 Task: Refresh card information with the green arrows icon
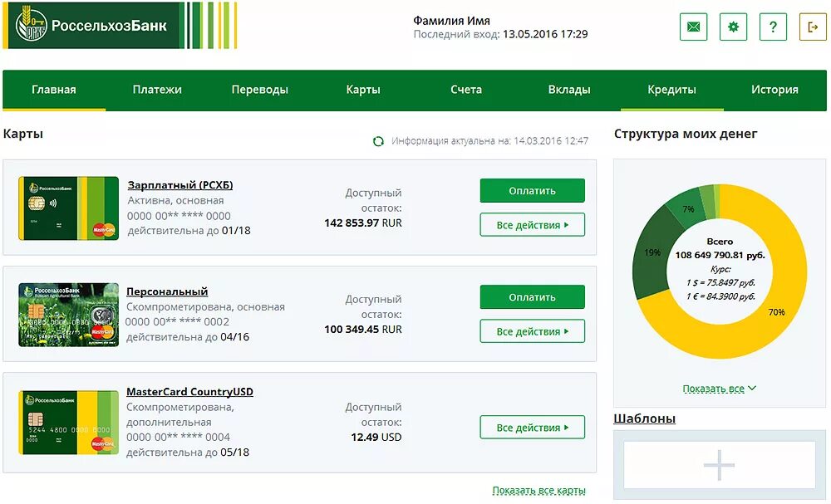378,141
